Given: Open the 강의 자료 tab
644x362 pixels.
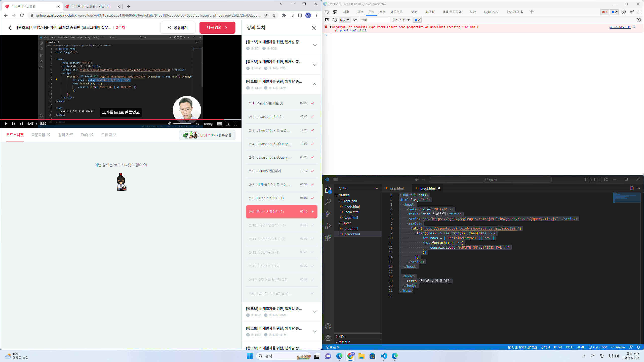Looking at the screenshot, I should coord(65,135).
